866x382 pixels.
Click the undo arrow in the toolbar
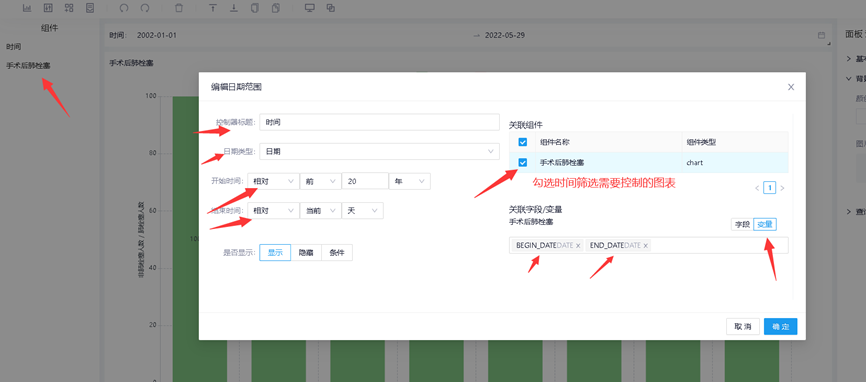click(124, 8)
